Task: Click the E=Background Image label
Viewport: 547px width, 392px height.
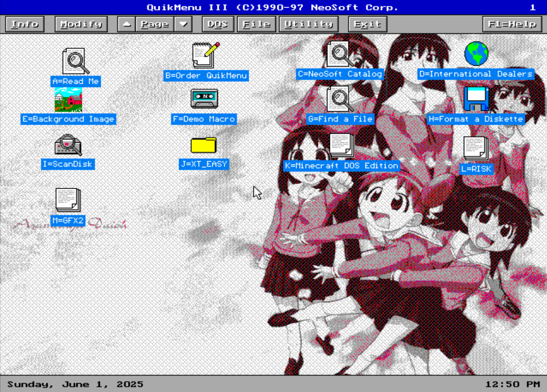Action: (68, 119)
